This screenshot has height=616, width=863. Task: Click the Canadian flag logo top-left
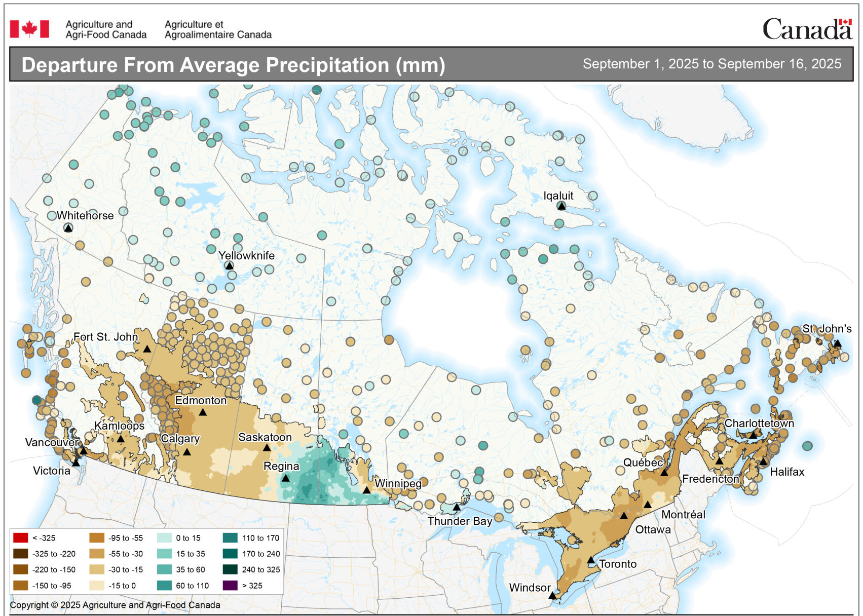coord(29,29)
